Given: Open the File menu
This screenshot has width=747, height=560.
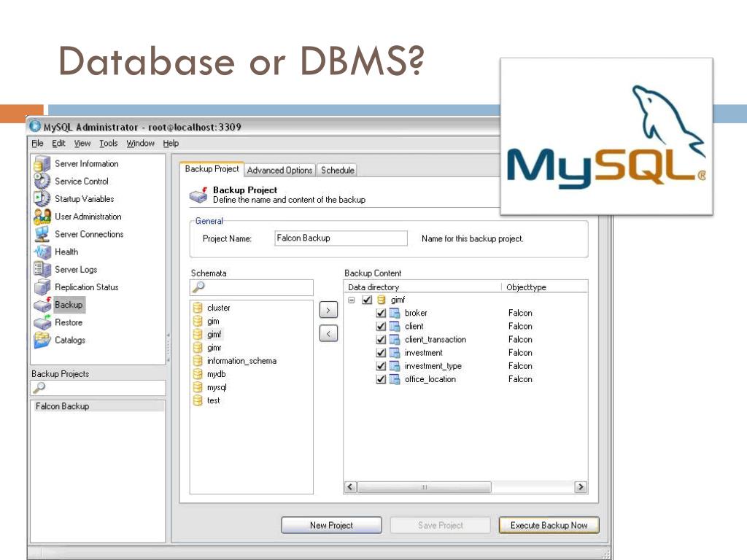Looking at the screenshot, I should (x=37, y=144).
